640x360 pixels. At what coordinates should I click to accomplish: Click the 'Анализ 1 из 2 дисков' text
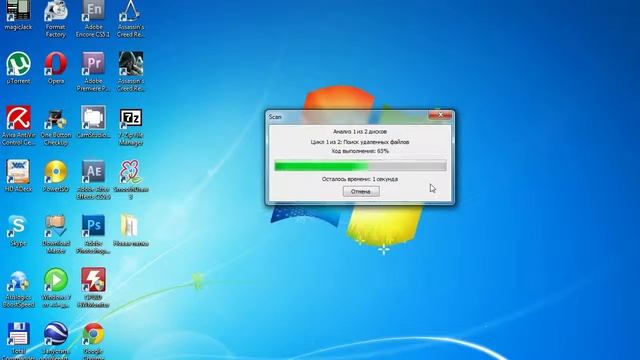pos(360,131)
